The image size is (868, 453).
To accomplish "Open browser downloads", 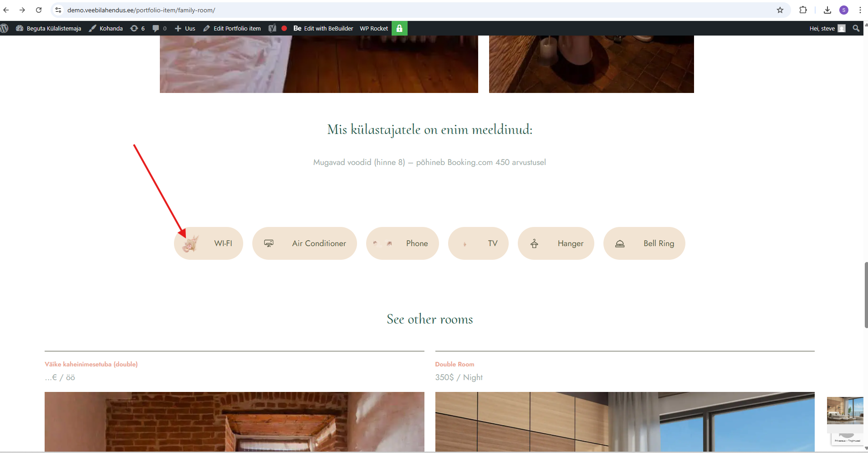I will tap(827, 10).
